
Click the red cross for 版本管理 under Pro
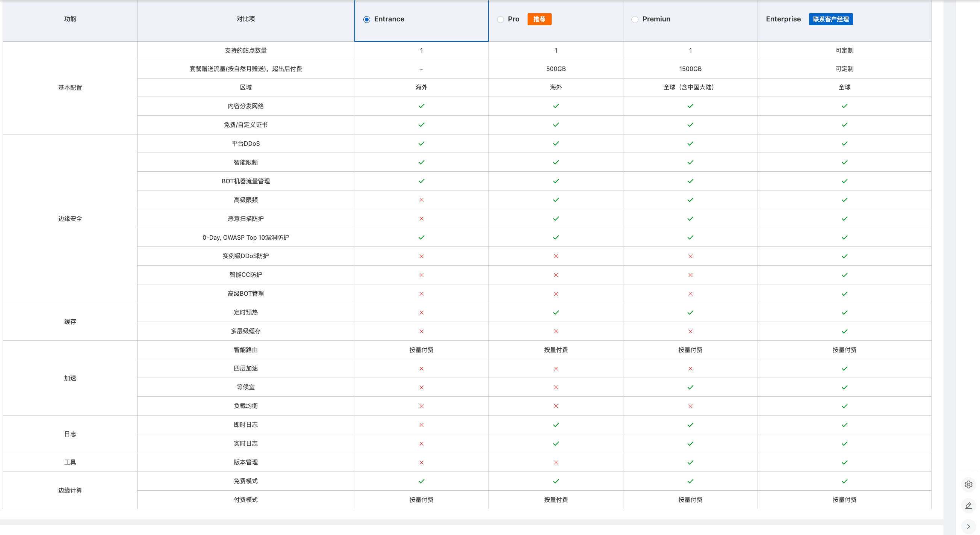click(x=556, y=462)
